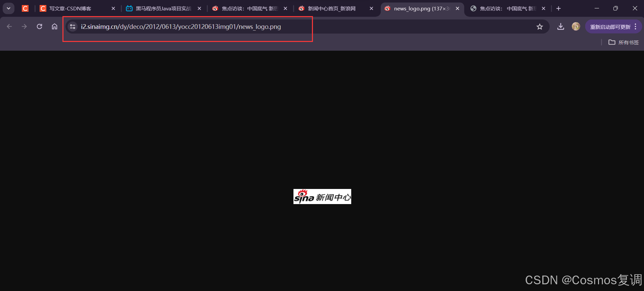The height and width of the screenshot is (291, 644).
Task: Switch to the 写文章-CSDN博客 tab
Action: (x=71, y=8)
